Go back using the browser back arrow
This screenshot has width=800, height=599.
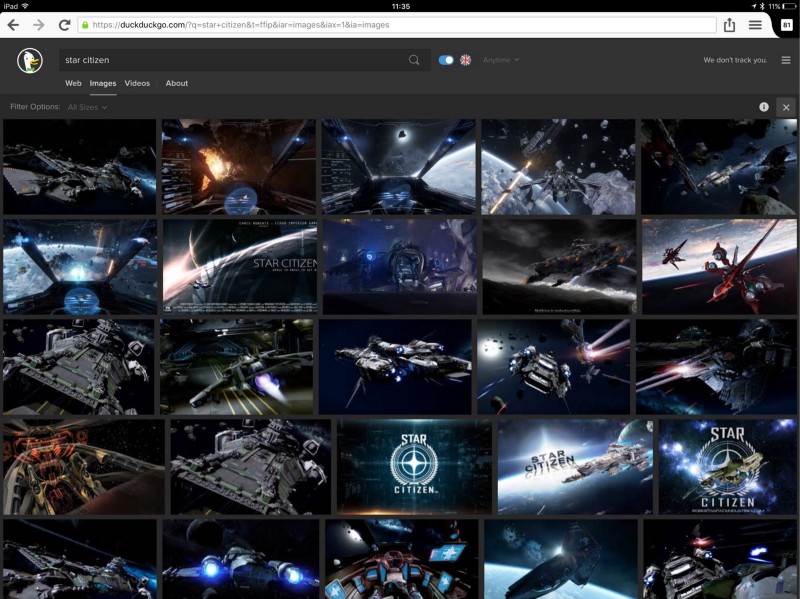13,24
